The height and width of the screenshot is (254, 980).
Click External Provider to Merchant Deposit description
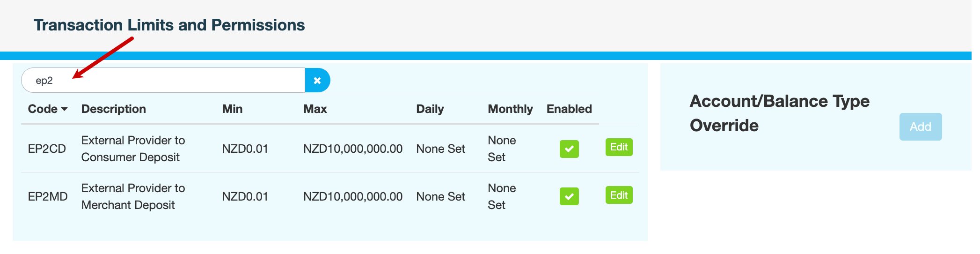(x=133, y=197)
